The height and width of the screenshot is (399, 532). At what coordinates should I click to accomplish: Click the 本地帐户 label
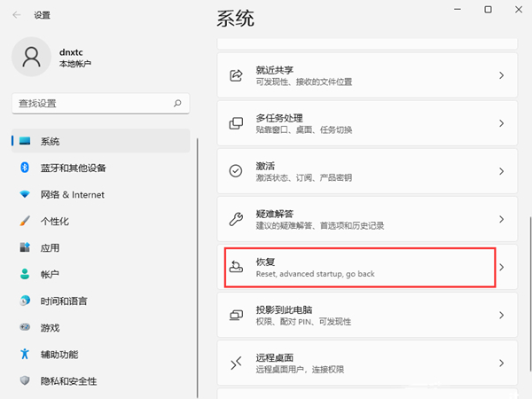pyautogui.click(x=75, y=64)
